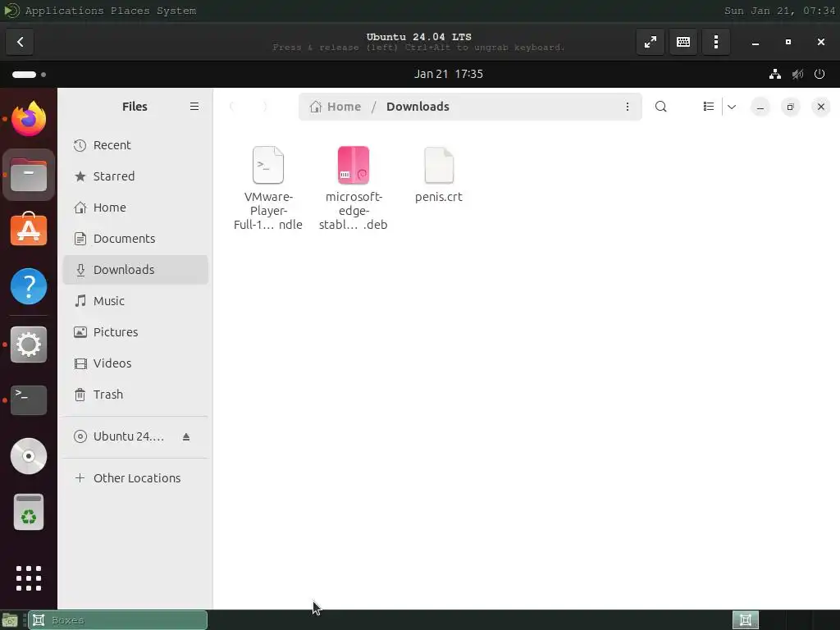Open the keyboard shortcuts button in Boxes
The width and height of the screenshot is (840, 630).
coord(683,42)
